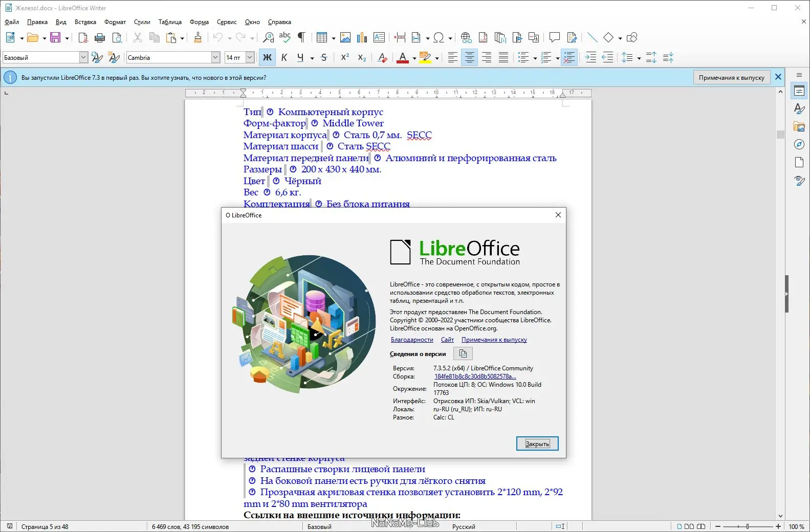810x532 pixels.
Task: Toggle center paragraph alignment
Action: 469,58
